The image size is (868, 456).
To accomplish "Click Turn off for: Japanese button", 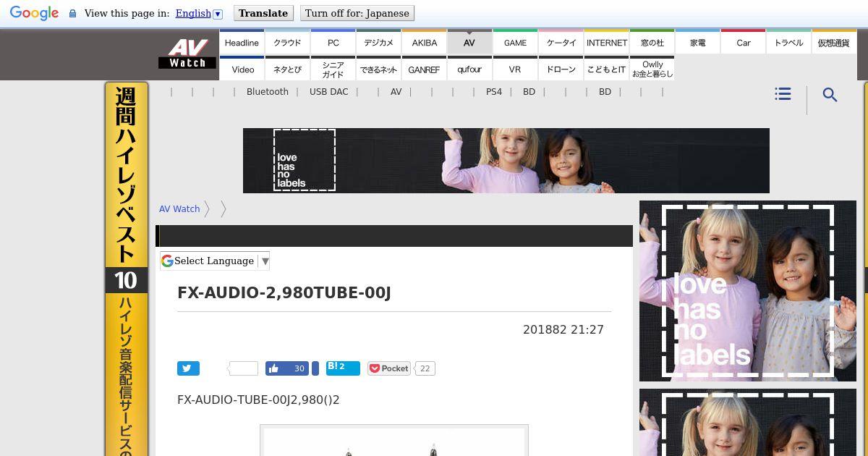I will tap(357, 13).
